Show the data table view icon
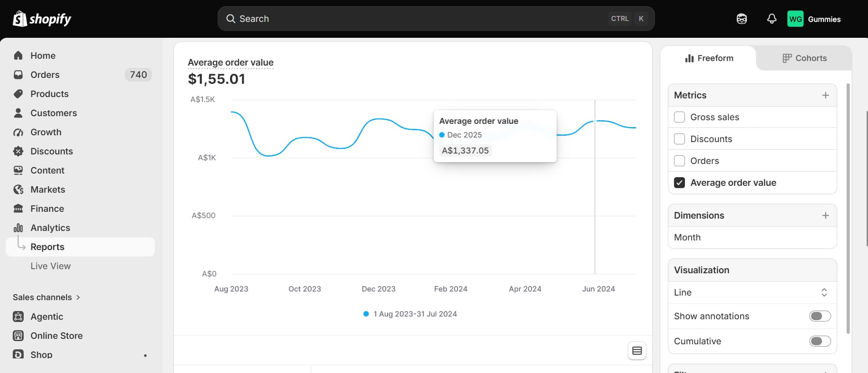Viewport: 868px width, 373px height. click(637, 351)
